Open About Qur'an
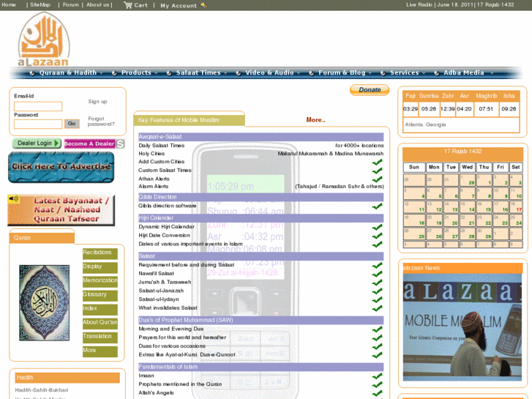 click(x=100, y=324)
